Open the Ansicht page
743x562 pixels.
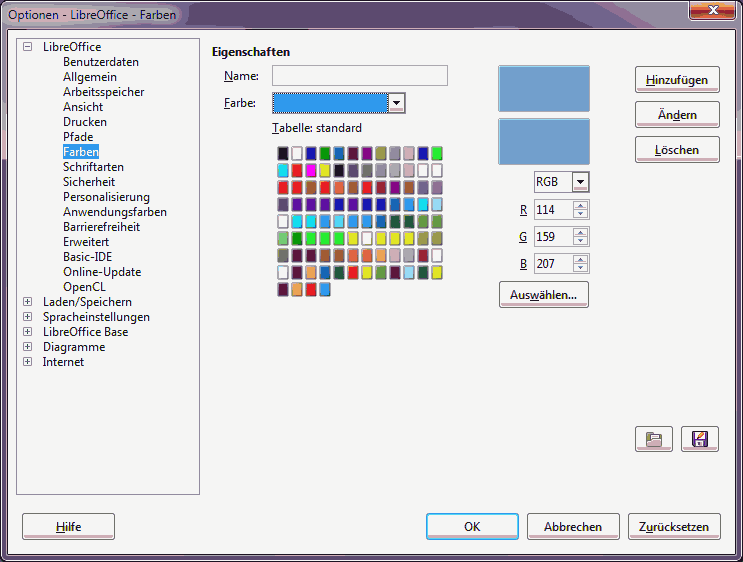[83, 107]
